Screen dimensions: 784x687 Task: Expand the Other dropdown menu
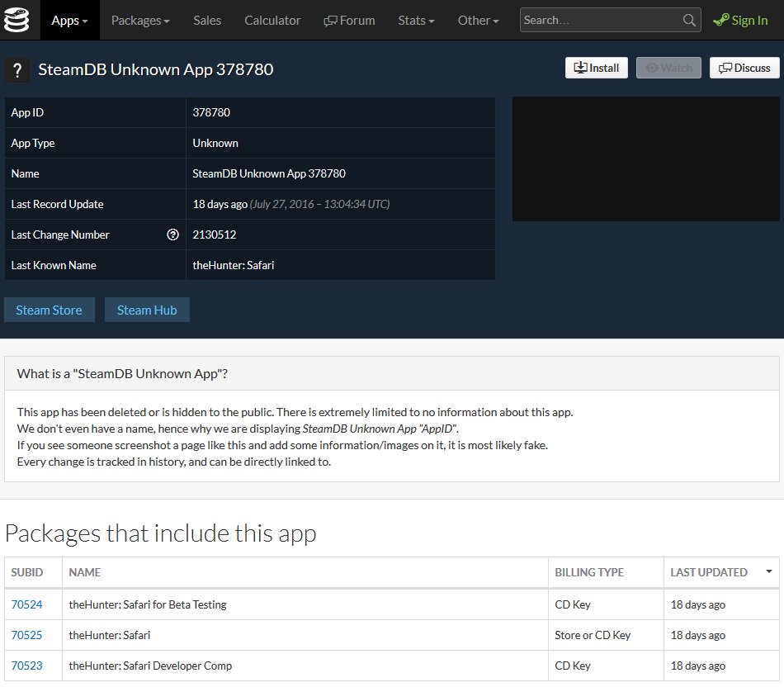[x=478, y=20]
